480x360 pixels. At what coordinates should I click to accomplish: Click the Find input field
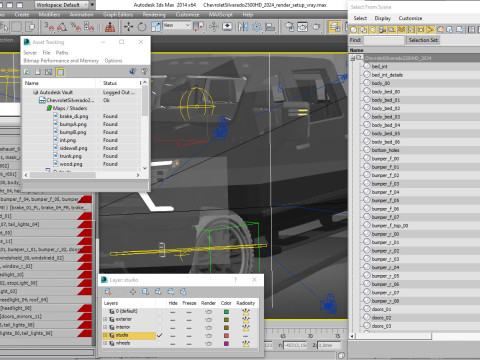pyautogui.click(x=384, y=40)
